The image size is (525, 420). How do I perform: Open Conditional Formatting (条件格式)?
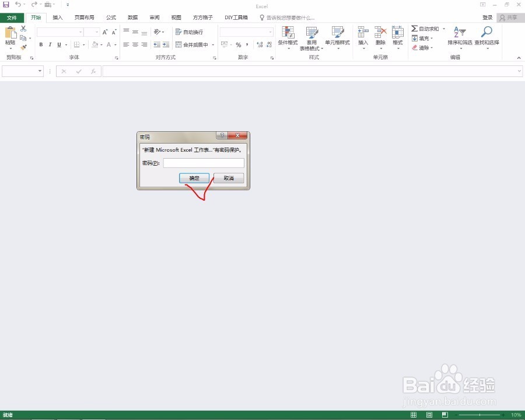(x=288, y=38)
